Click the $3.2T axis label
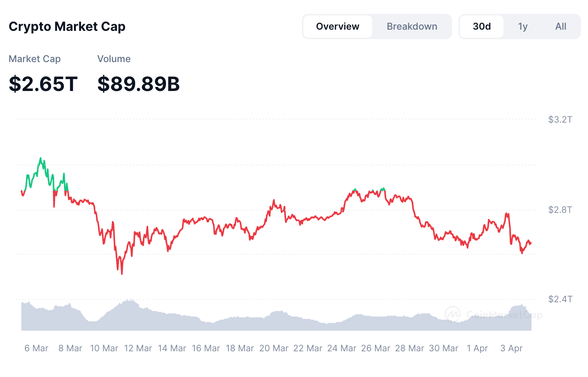 [560, 119]
